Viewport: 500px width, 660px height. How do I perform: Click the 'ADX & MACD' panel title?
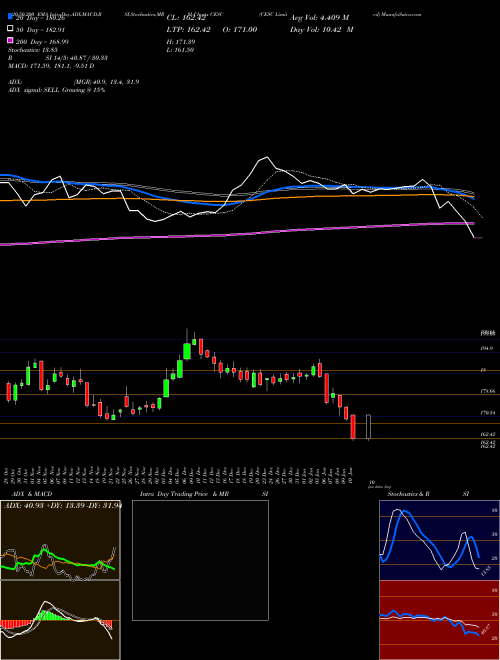coord(32,494)
